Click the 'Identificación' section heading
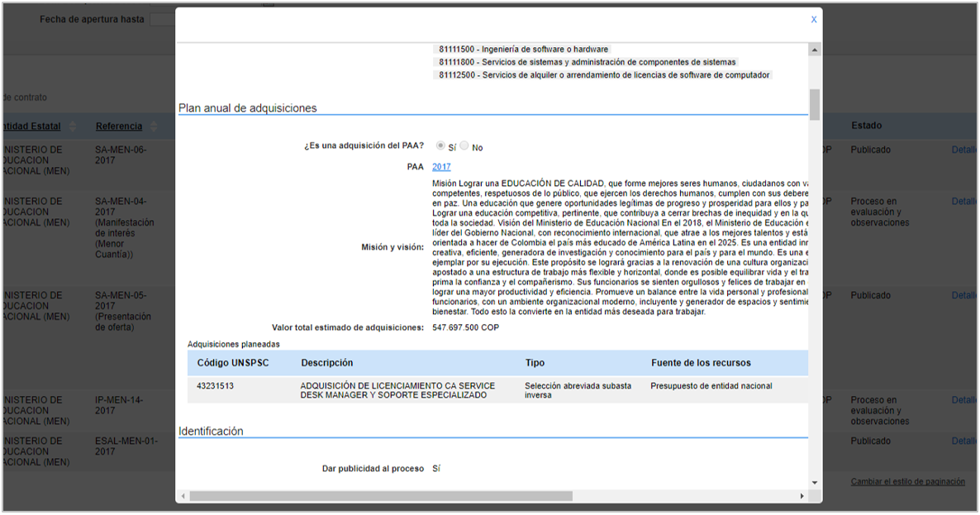Viewport: 980px width, 515px height. click(211, 432)
